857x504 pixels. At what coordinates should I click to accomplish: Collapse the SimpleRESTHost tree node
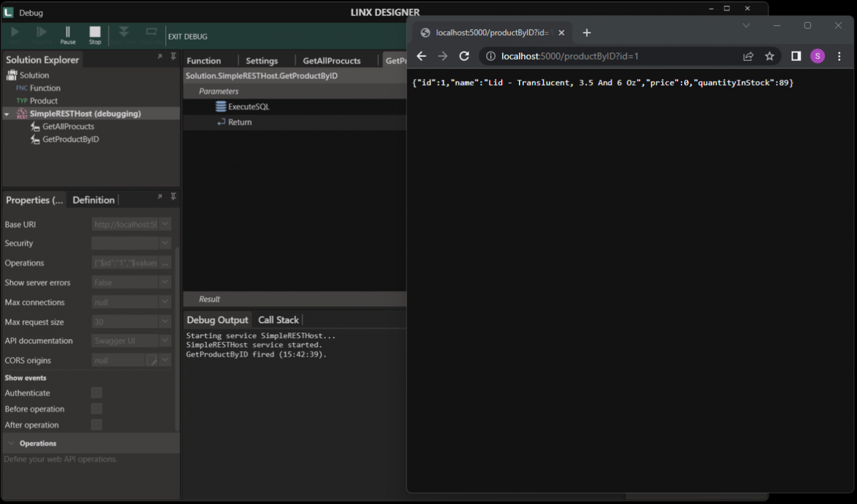7,114
